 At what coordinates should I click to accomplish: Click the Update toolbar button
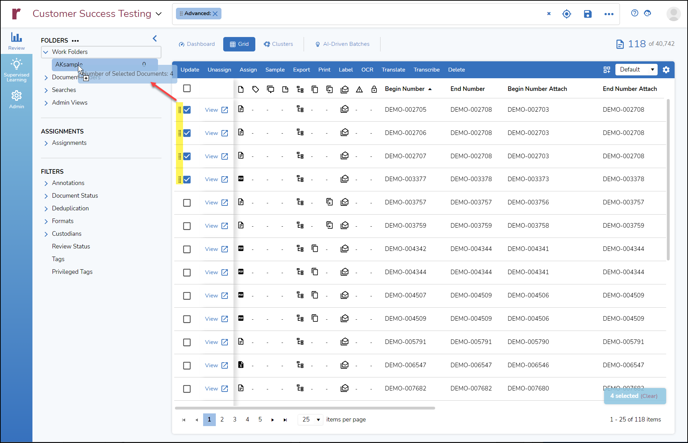[190, 70]
